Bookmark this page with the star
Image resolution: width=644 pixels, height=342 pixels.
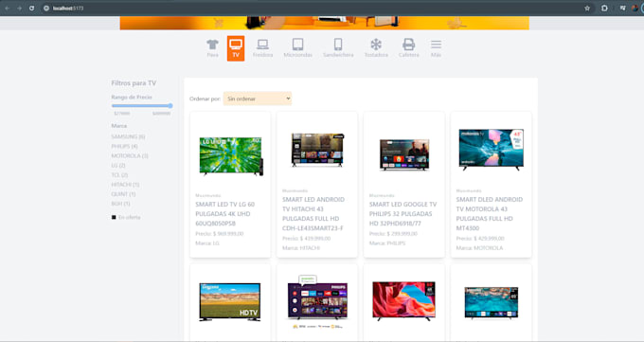pyautogui.click(x=587, y=8)
